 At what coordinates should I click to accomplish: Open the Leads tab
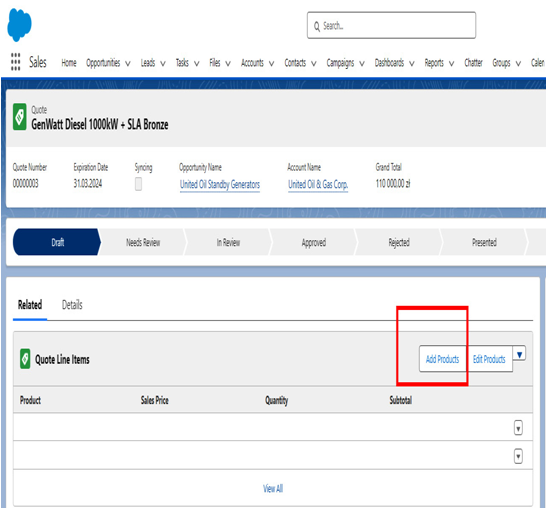pos(148,63)
